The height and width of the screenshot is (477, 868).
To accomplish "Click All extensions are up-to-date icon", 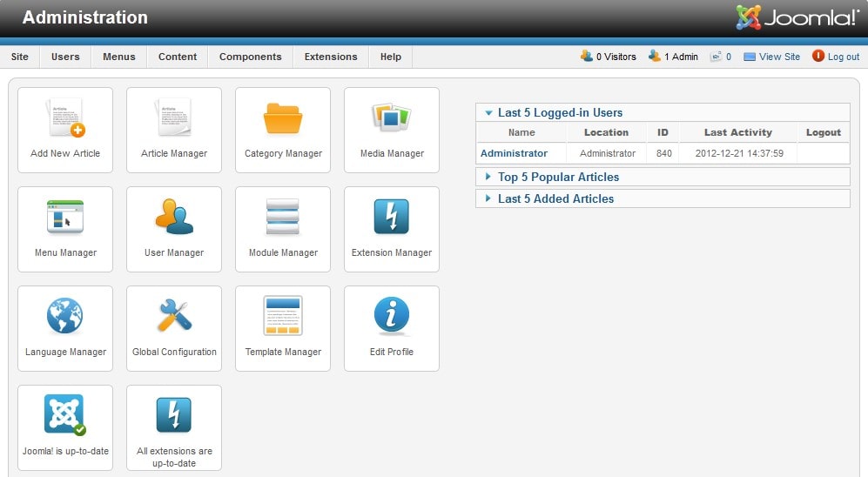I will pyautogui.click(x=174, y=414).
